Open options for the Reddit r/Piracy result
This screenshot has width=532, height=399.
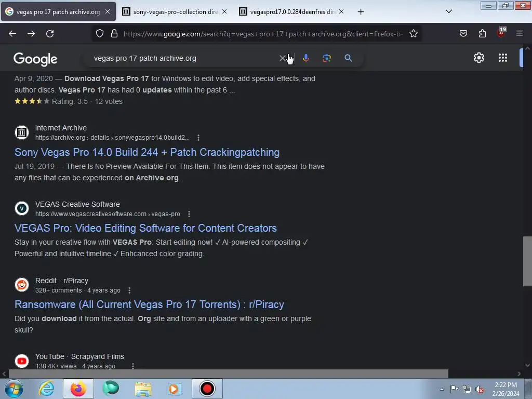coord(129,290)
